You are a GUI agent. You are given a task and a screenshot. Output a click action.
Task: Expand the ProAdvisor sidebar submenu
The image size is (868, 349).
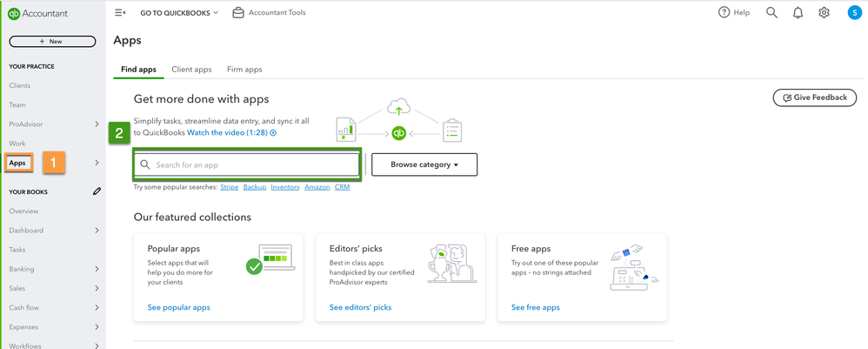click(97, 124)
